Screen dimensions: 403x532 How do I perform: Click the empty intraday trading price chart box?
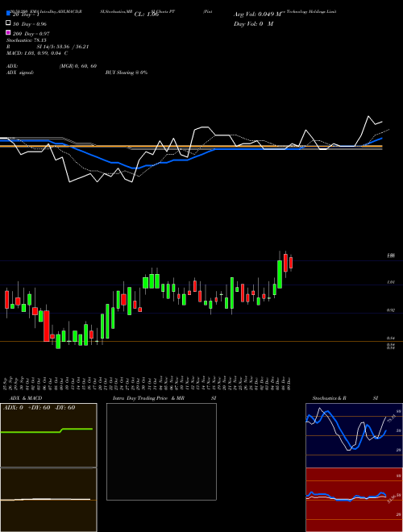[x=161, y=451]
